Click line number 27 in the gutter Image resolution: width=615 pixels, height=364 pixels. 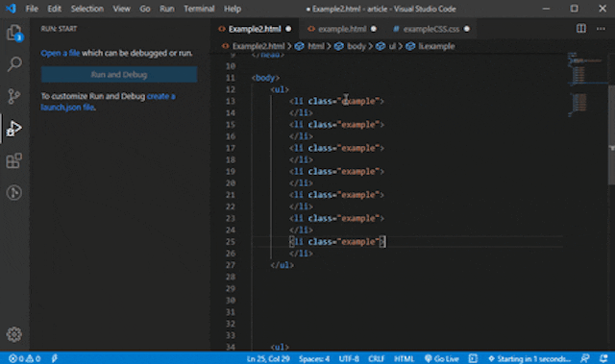[x=231, y=265]
